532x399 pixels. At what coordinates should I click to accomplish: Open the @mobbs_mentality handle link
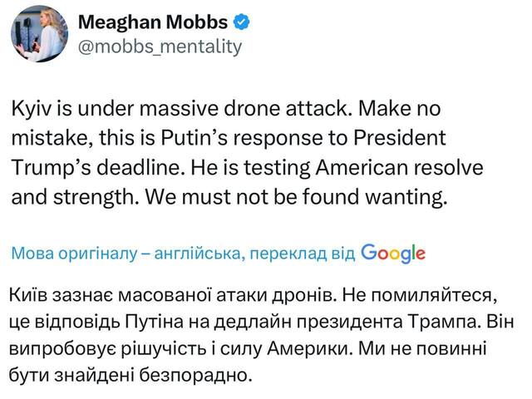click(x=160, y=47)
